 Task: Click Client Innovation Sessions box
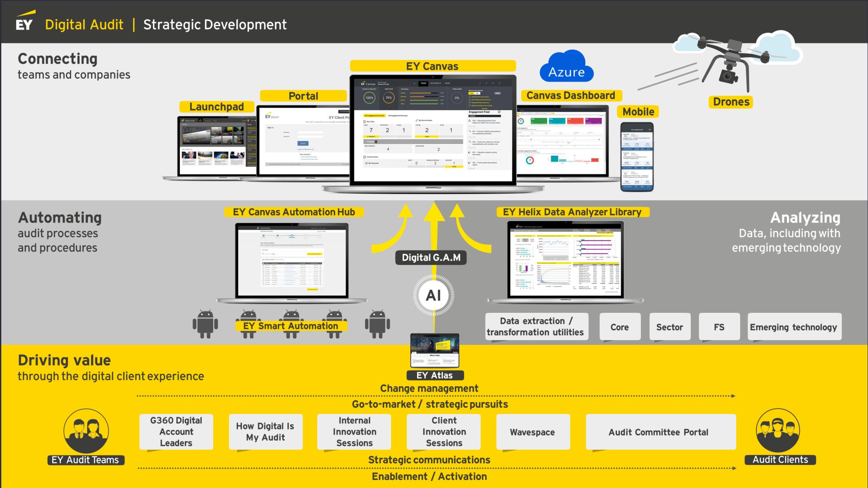click(444, 432)
